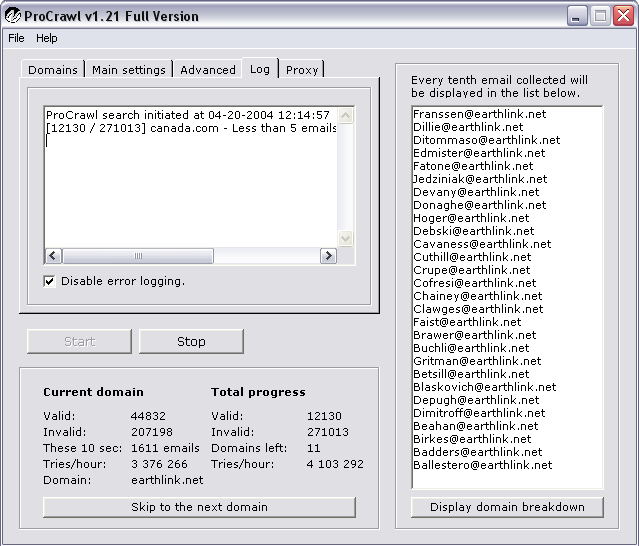This screenshot has height=546, width=639.
Task: Select Chainey@earthlink.net entry
Action: pyautogui.click(x=478, y=296)
